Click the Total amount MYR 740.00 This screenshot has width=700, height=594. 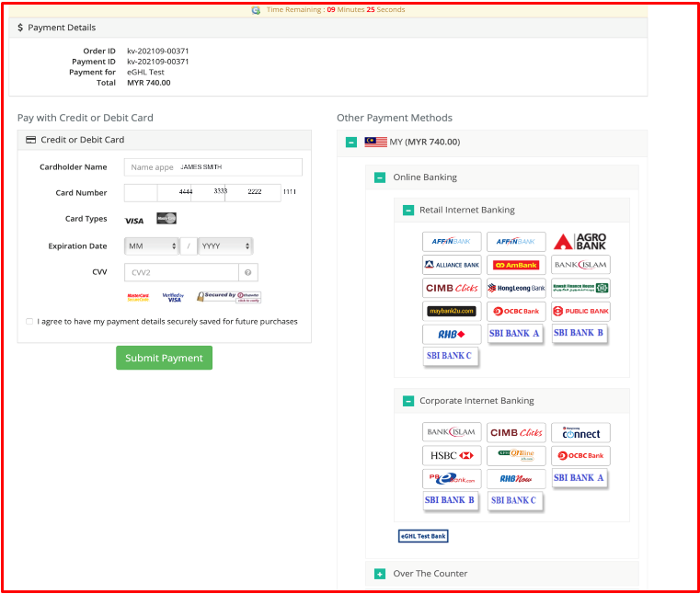(149, 83)
